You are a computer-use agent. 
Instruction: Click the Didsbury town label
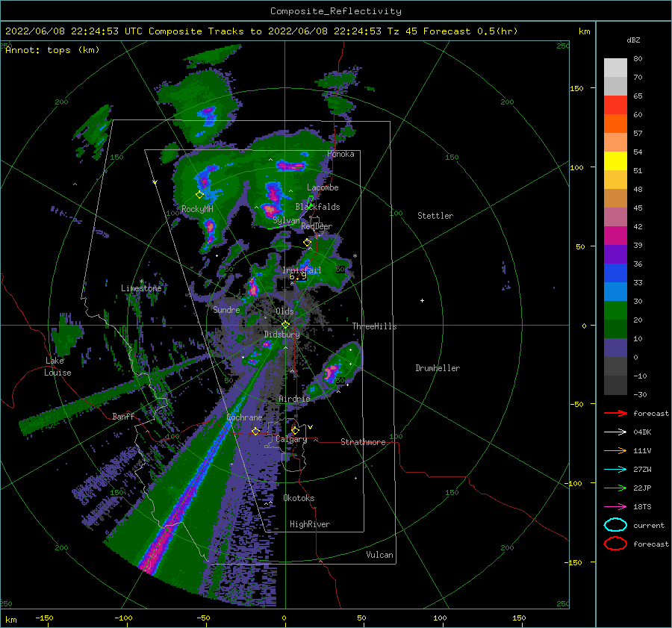point(282,335)
